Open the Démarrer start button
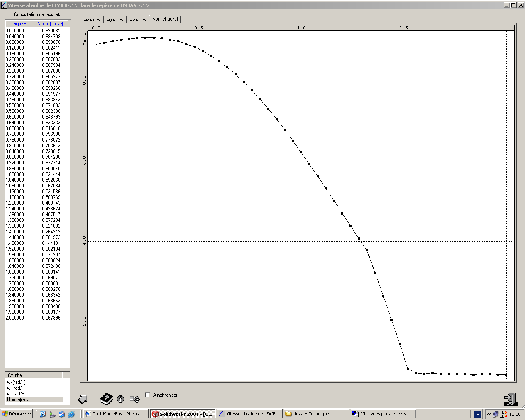 [x=17, y=414]
